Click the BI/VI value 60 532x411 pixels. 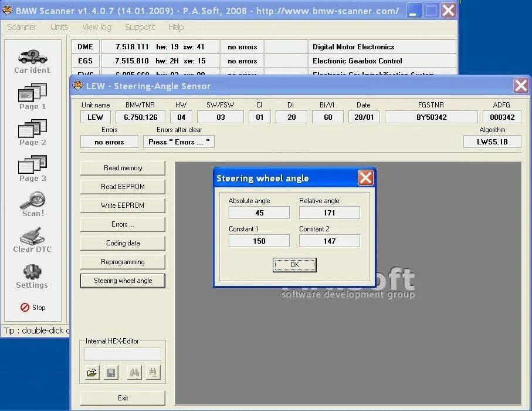(328, 117)
